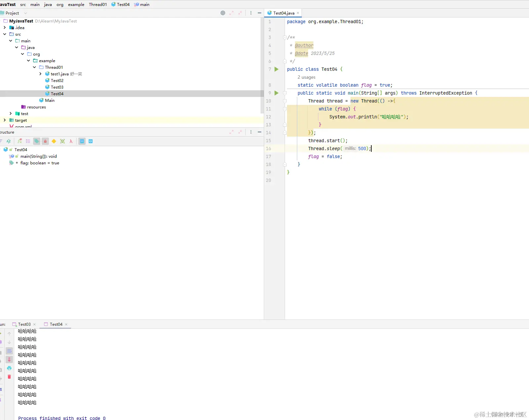Select main(String[]): void in Structure panel
Image resolution: width=529 pixels, height=420 pixels.
(x=38, y=156)
